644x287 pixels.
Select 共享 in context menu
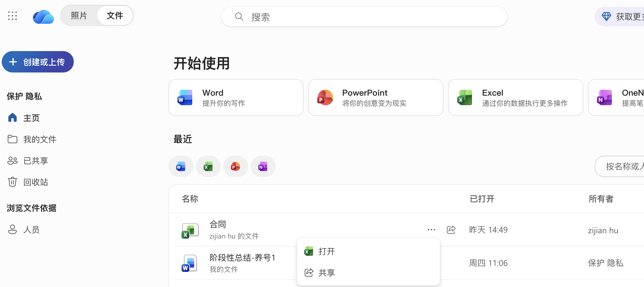tap(368, 272)
